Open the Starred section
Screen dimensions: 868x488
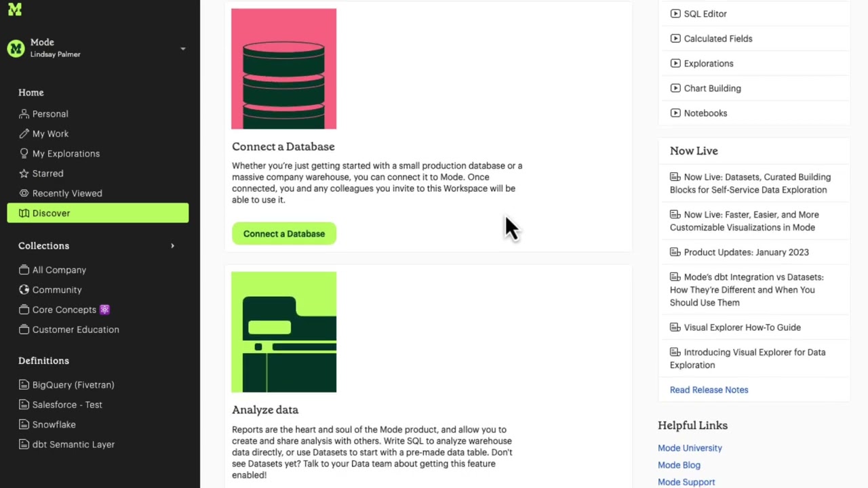(x=47, y=174)
